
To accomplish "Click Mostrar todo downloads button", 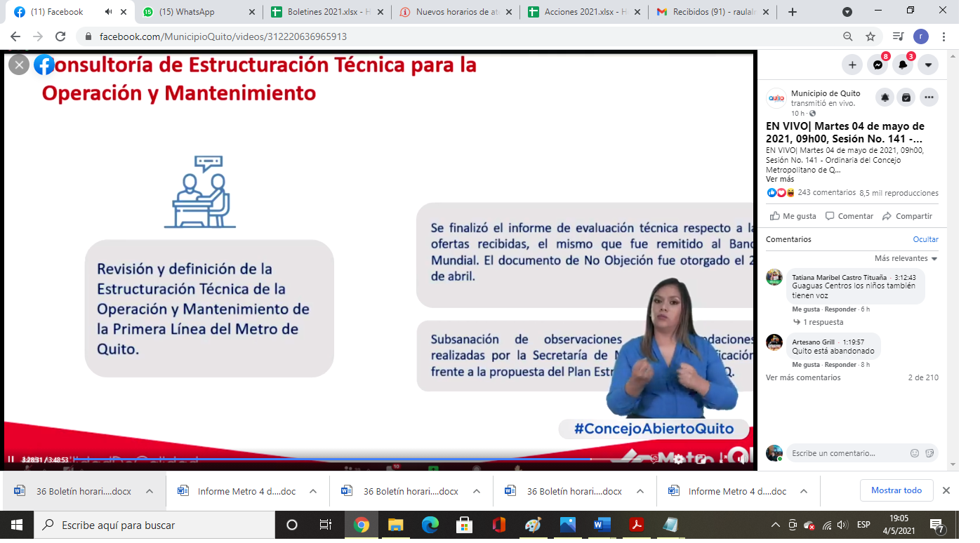I will coord(896,490).
